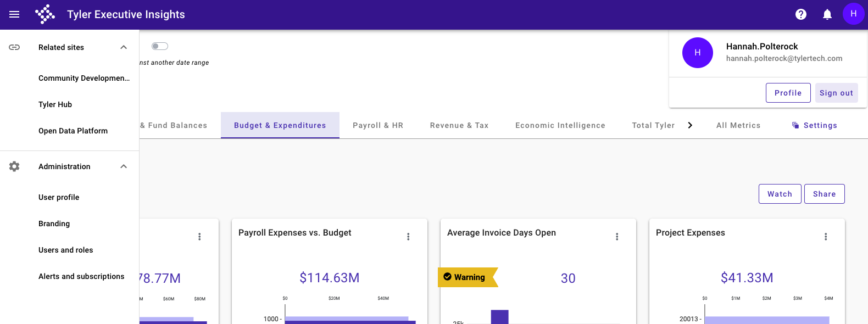The height and width of the screenshot is (324, 868).
Task: Switch to the Total Tyler tab
Action: (653, 125)
